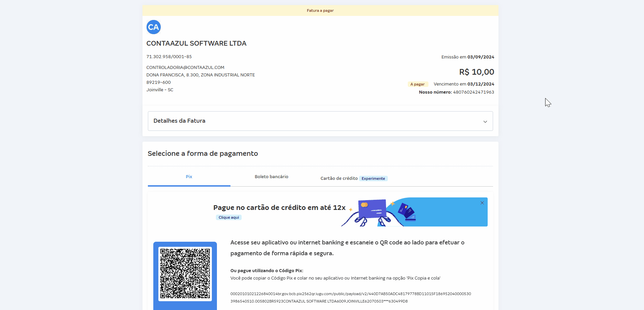
Task: Click Pague no cartão de crédito headline
Action: tap(279, 208)
